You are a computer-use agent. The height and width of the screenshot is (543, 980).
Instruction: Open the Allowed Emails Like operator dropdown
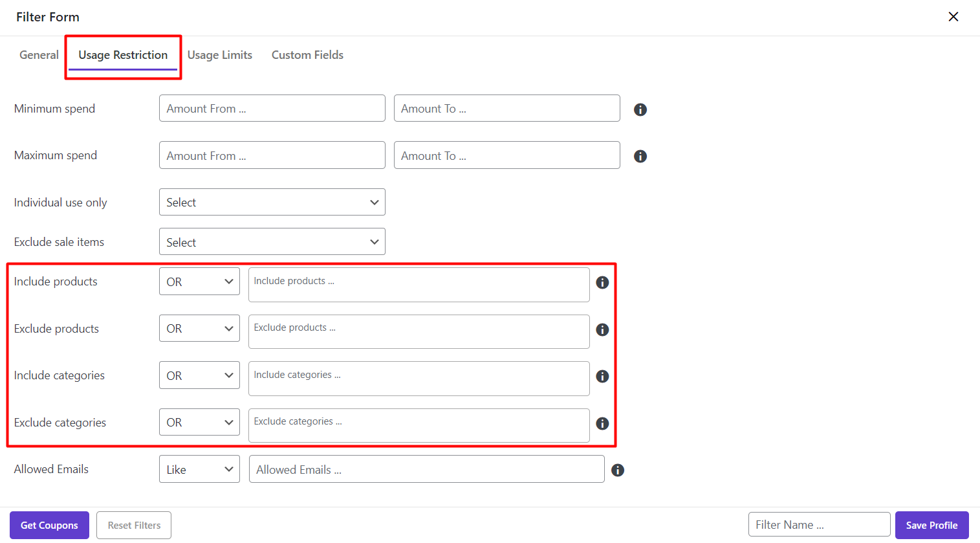(x=199, y=469)
